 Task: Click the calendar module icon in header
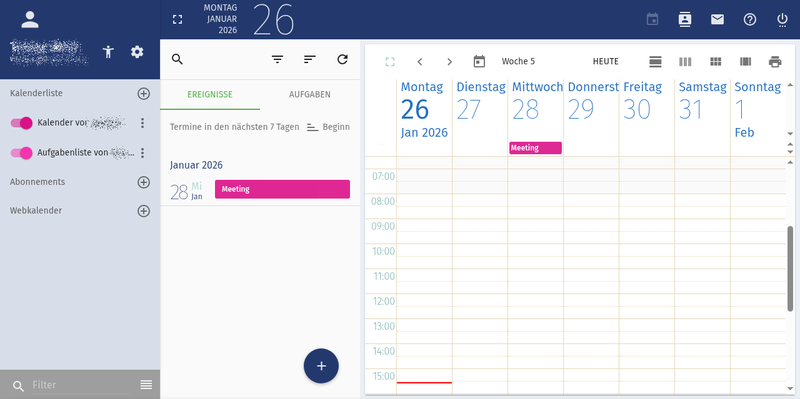[x=652, y=19]
